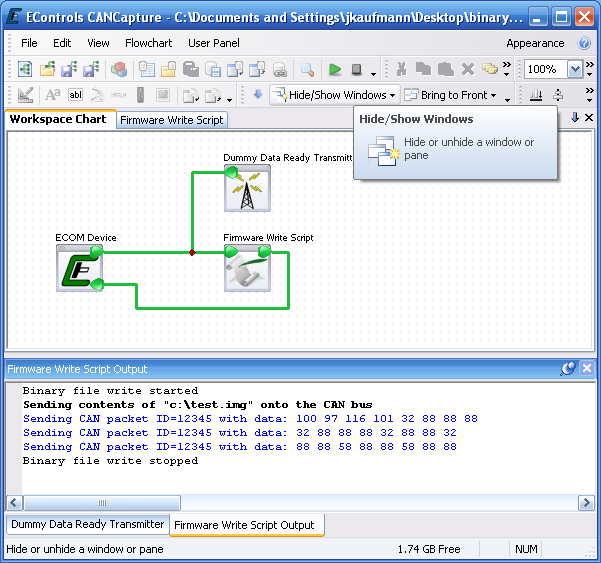601x563 pixels.
Task: Start the flowchart with green play button
Action: [335, 69]
